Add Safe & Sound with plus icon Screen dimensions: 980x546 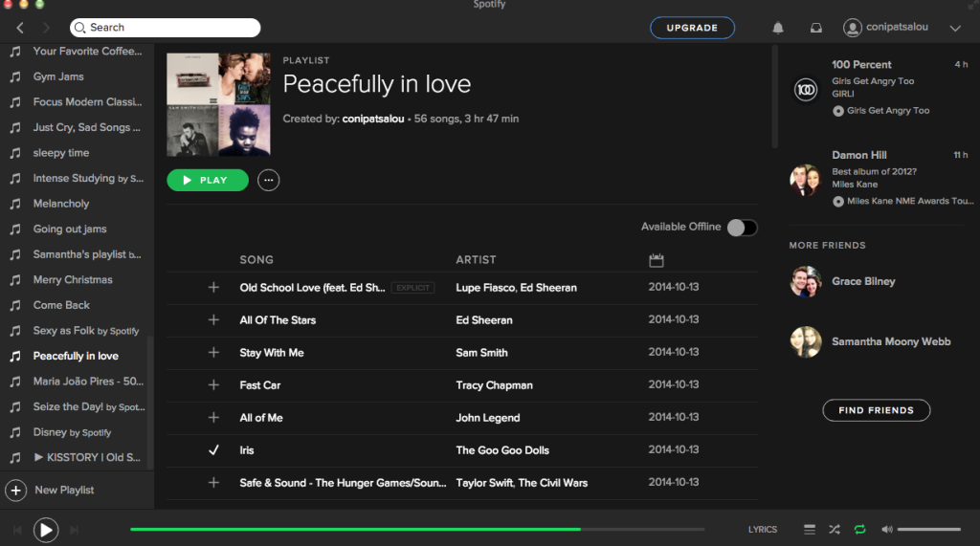click(213, 482)
